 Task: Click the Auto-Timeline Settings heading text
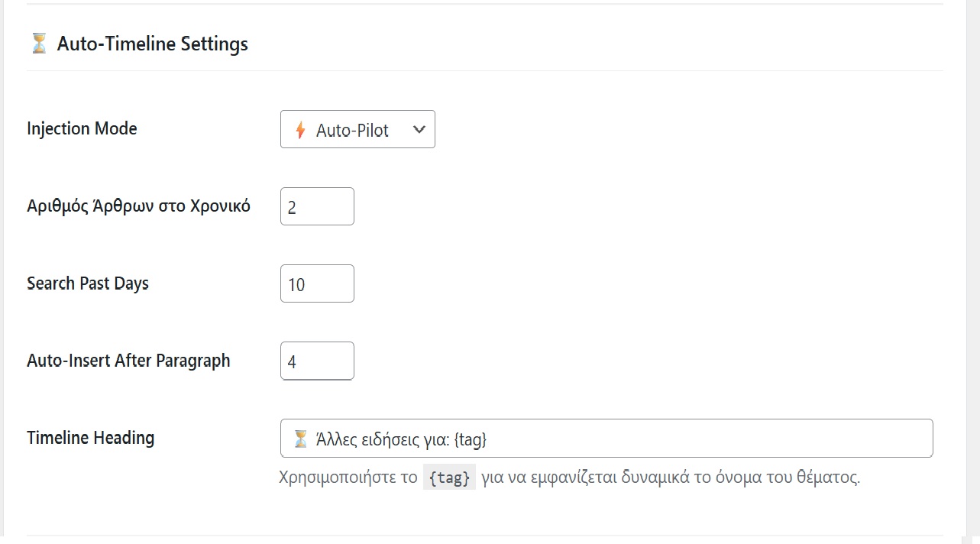click(x=152, y=44)
